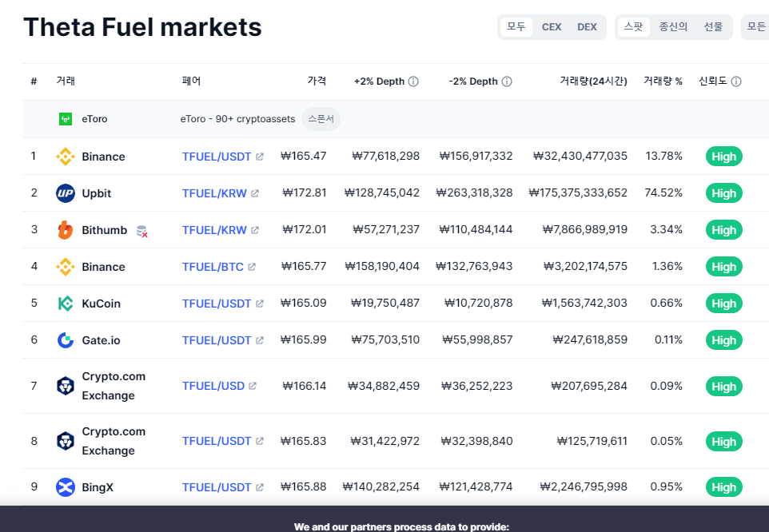Viewport: 769px width, 532px height.
Task: Click external link icon for row 8 TFUEL/USDT
Action: (260, 441)
